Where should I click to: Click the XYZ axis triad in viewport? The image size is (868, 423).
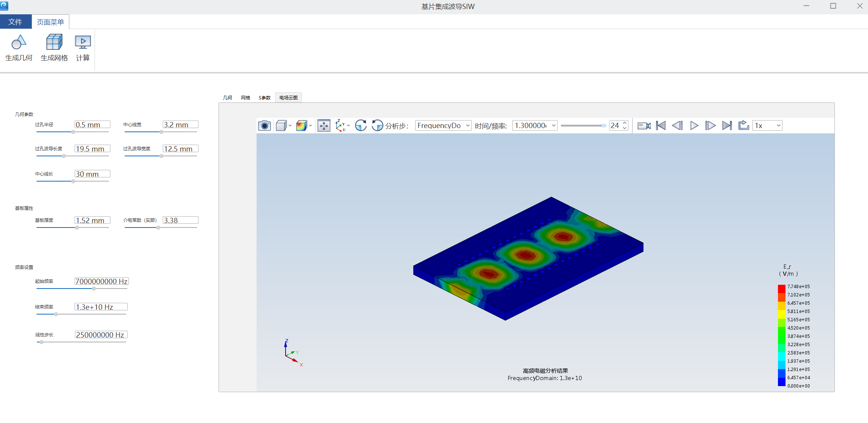293,353
